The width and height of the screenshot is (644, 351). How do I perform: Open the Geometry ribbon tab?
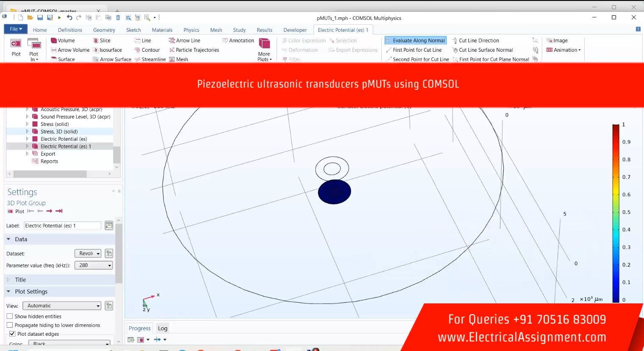click(104, 30)
